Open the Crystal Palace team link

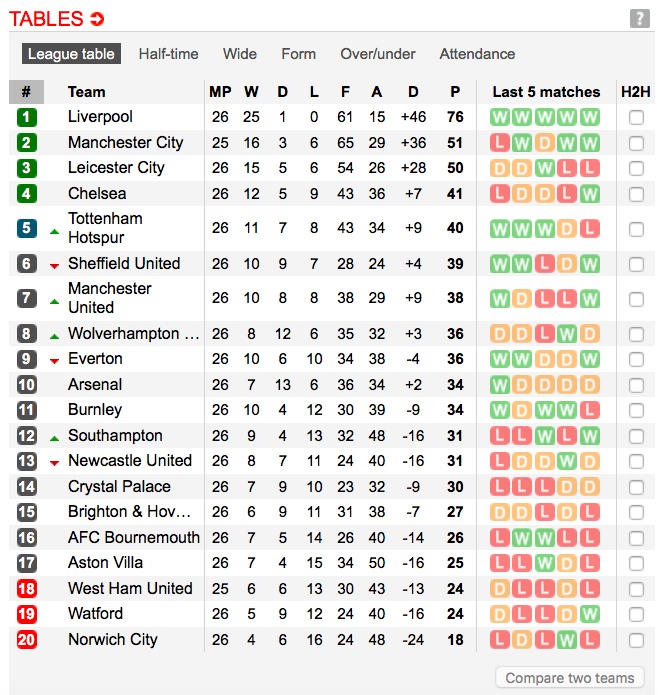tap(119, 486)
